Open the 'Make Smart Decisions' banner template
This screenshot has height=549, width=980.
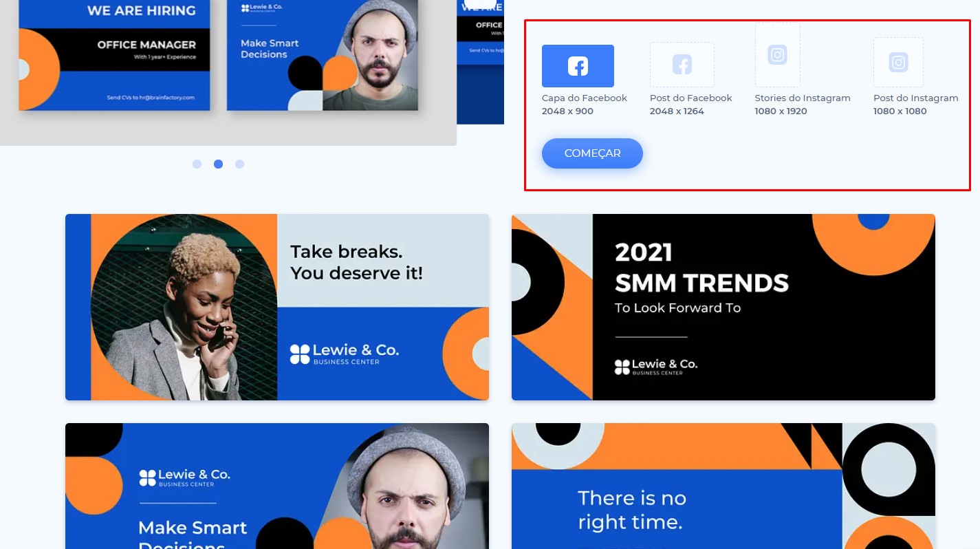pyautogui.click(x=277, y=486)
